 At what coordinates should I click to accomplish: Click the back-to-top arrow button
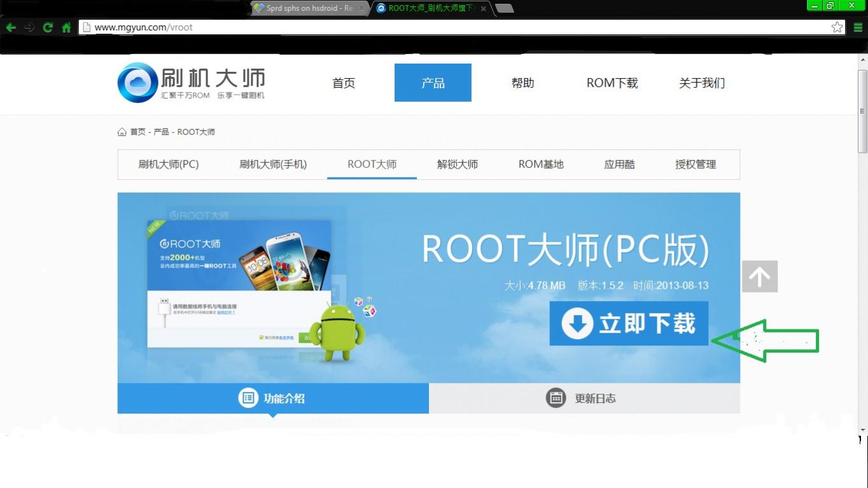[x=760, y=276]
